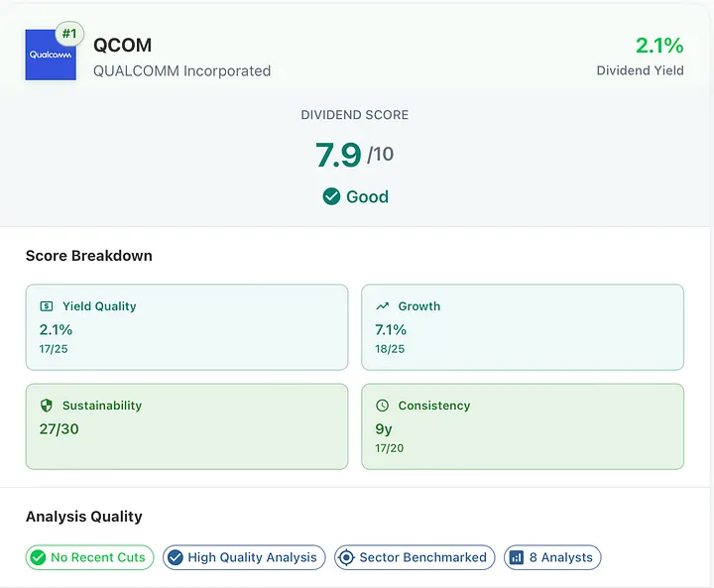Click the blue check icon in High Quality Analysis
The width and height of the screenshot is (714, 588).
coord(175,557)
